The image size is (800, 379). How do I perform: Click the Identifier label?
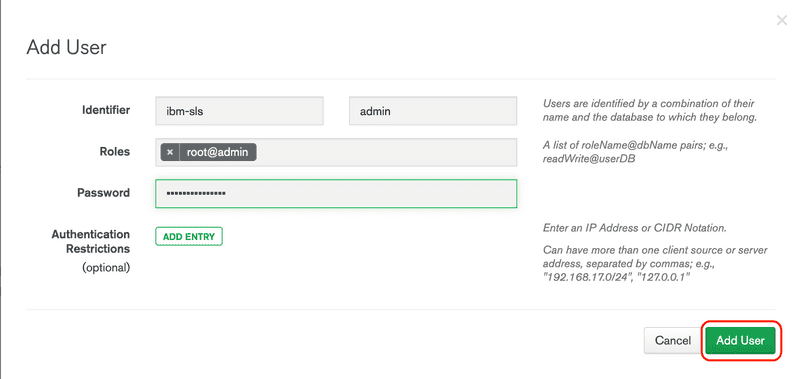pyautogui.click(x=106, y=110)
